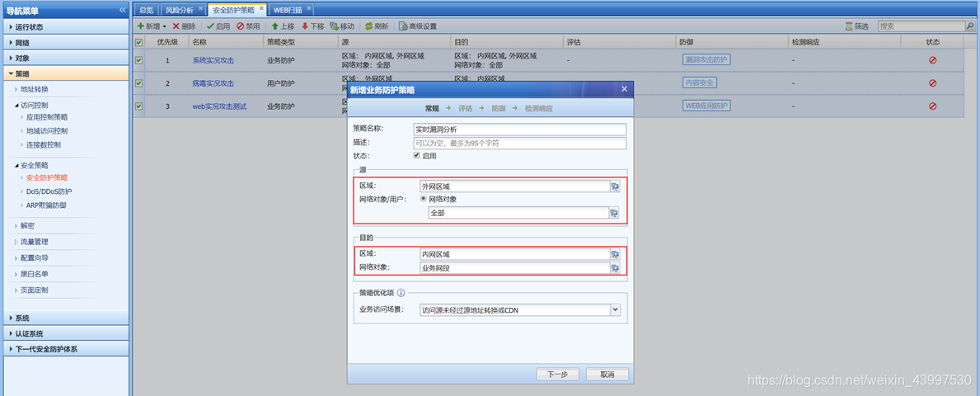This screenshot has width=980, height=396.
Task: Switch to the 风险分析 tab
Action: pyautogui.click(x=180, y=10)
